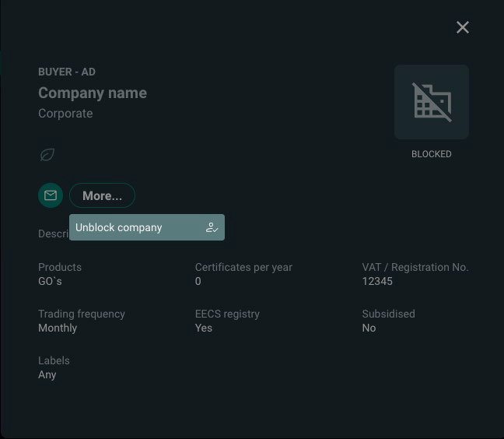Click the green envelope message icon
Image resolution: width=504 pixels, height=439 pixels.
click(51, 195)
